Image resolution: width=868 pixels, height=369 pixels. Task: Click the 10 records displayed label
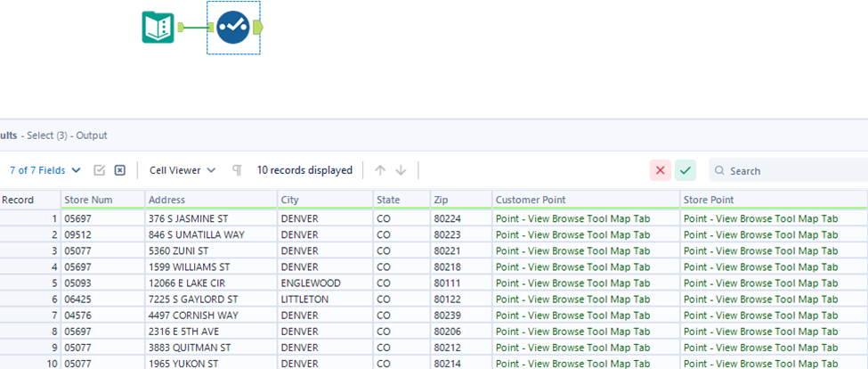coord(304,170)
